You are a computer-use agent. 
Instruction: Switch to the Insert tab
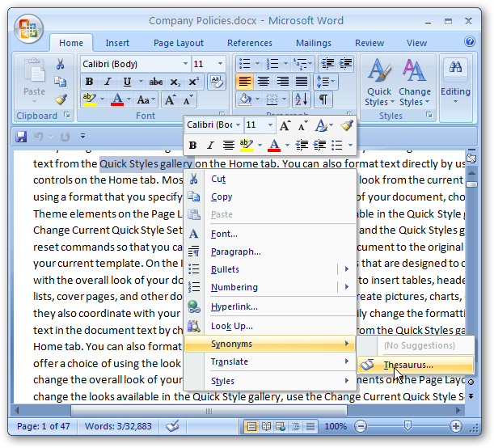coord(117,43)
